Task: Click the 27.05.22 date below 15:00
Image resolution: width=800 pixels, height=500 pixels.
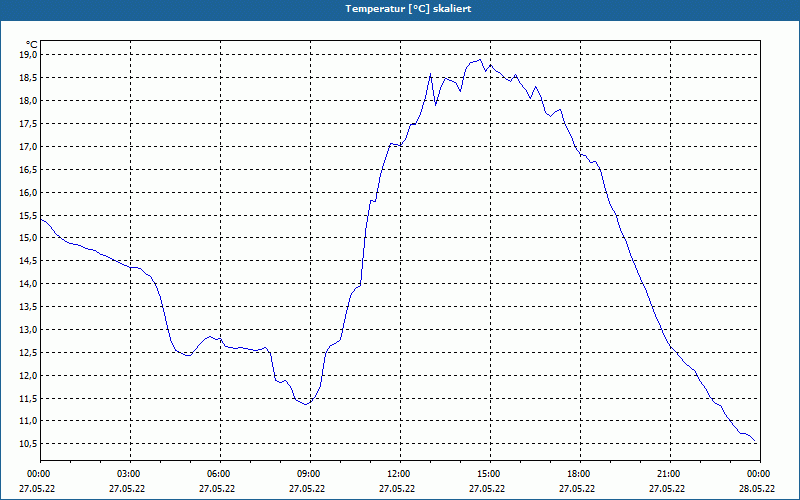Action: [x=487, y=488]
